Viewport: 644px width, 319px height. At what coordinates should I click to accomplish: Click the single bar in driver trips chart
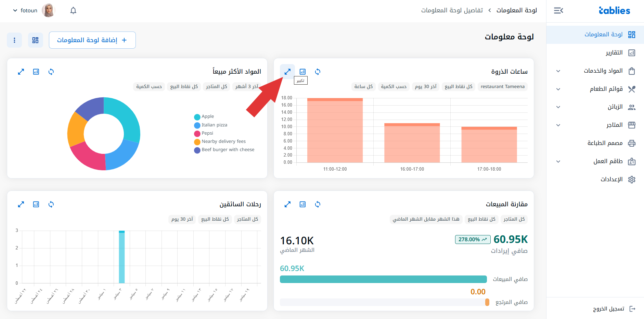coord(122,257)
